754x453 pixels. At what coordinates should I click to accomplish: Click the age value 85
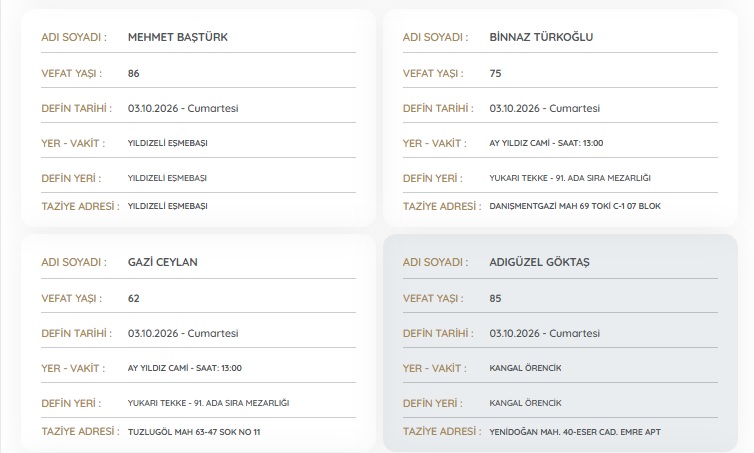[x=495, y=299]
